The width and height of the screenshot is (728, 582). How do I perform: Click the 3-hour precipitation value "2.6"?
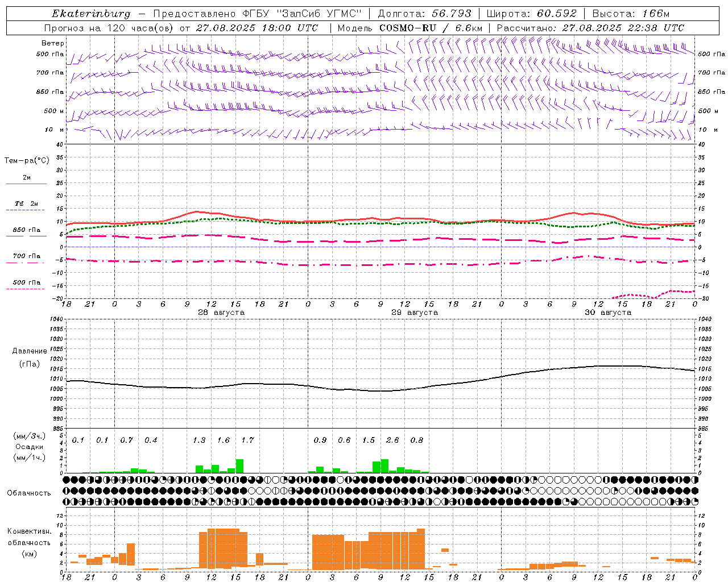(392, 440)
